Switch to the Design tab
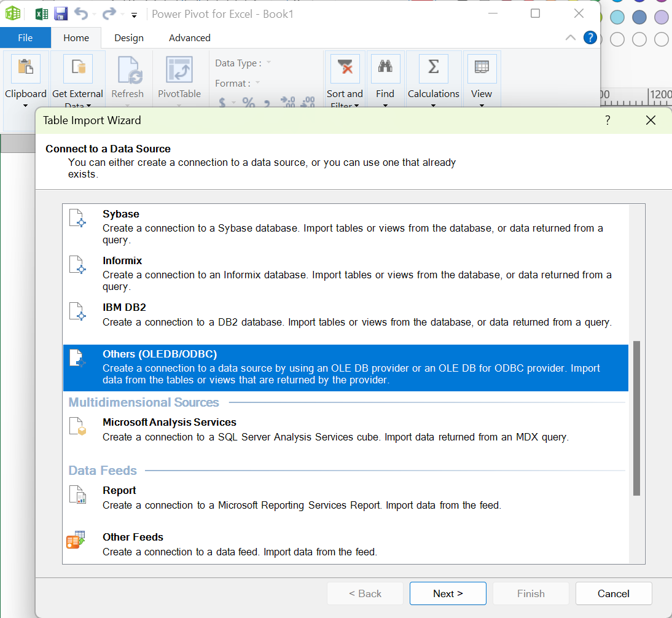This screenshot has height=618, width=672. point(129,37)
